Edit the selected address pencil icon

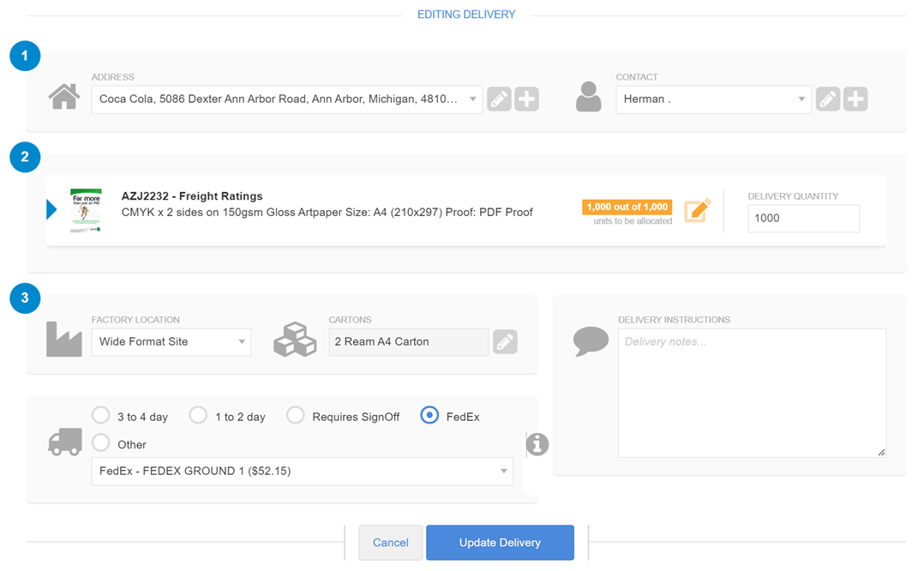(499, 99)
